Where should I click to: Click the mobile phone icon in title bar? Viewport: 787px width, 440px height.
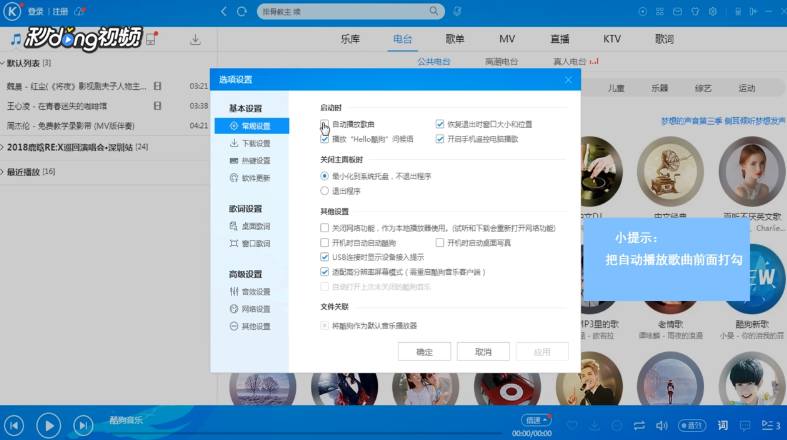pyautogui.click(x=738, y=11)
